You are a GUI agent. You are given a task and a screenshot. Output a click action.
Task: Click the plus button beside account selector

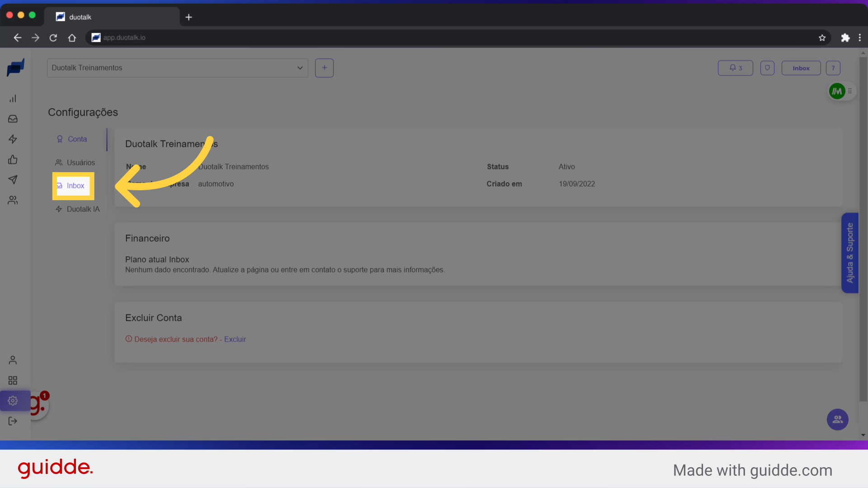(324, 68)
